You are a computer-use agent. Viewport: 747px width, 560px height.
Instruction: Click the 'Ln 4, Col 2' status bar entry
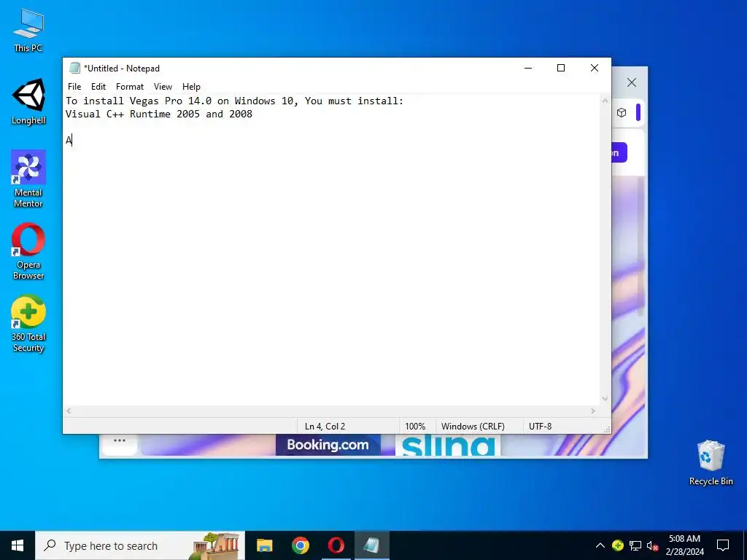click(325, 426)
